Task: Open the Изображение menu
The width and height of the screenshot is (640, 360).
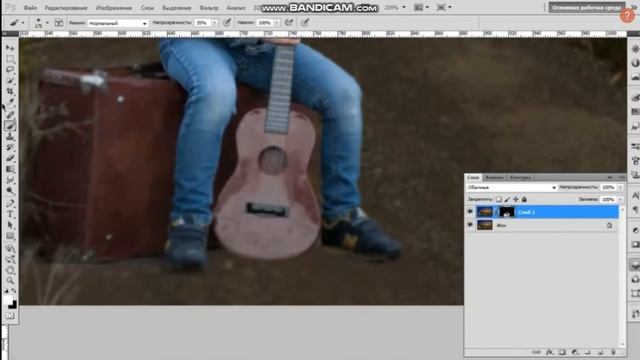Action: tap(114, 8)
